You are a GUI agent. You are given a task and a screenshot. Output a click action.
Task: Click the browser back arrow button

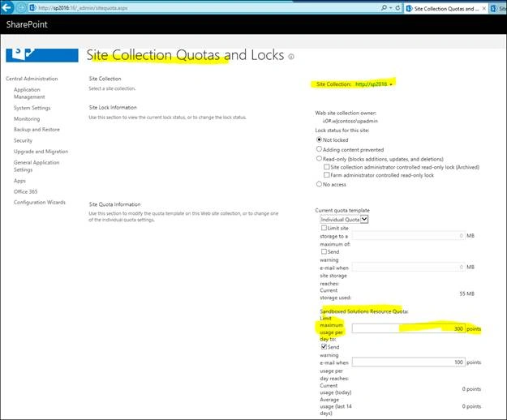point(6,7)
